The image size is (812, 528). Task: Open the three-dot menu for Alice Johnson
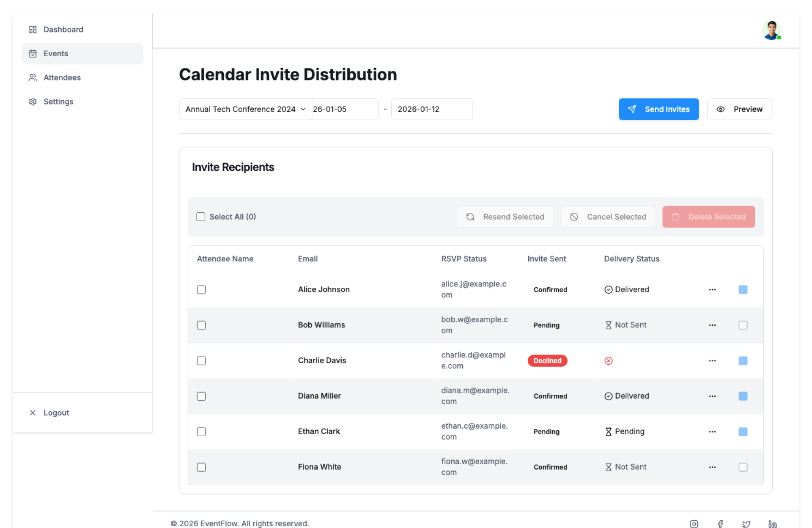(712, 290)
